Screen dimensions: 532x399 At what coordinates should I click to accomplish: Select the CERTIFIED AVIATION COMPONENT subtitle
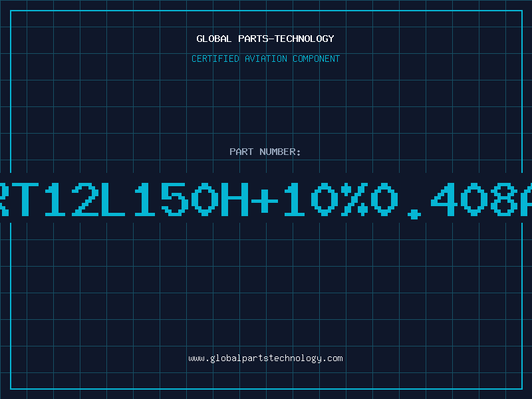click(x=265, y=59)
